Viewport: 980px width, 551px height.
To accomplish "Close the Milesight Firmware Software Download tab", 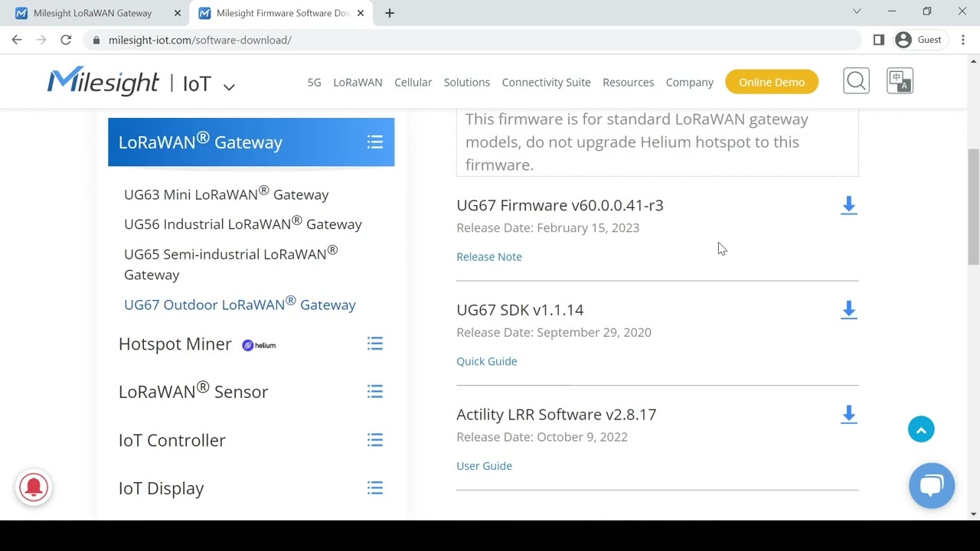I will tap(361, 13).
